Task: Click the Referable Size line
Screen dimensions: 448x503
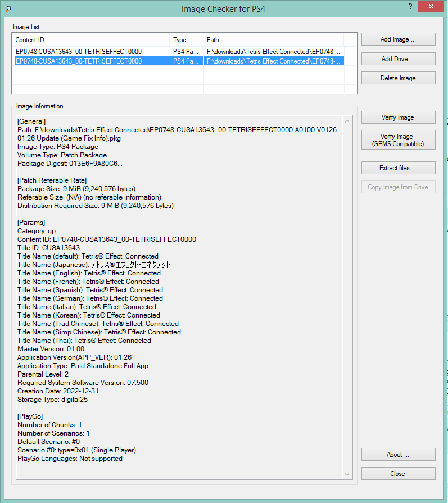Action: coord(89,197)
